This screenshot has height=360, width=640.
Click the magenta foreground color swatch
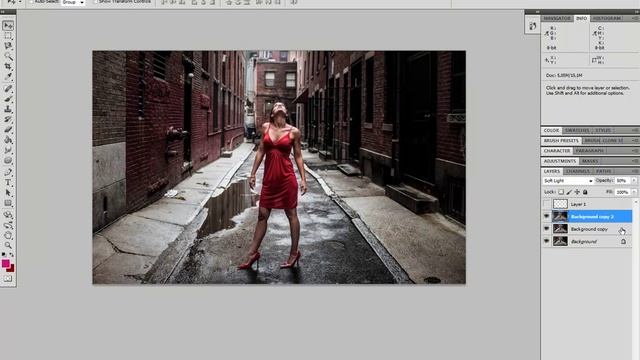click(5, 264)
